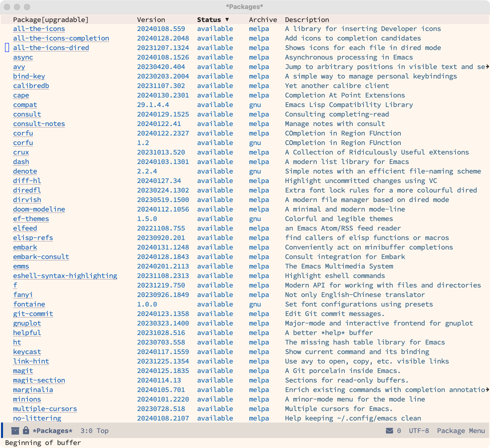Open the magit-section package link
The height and width of the screenshot is (448, 490).
[39, 380]
